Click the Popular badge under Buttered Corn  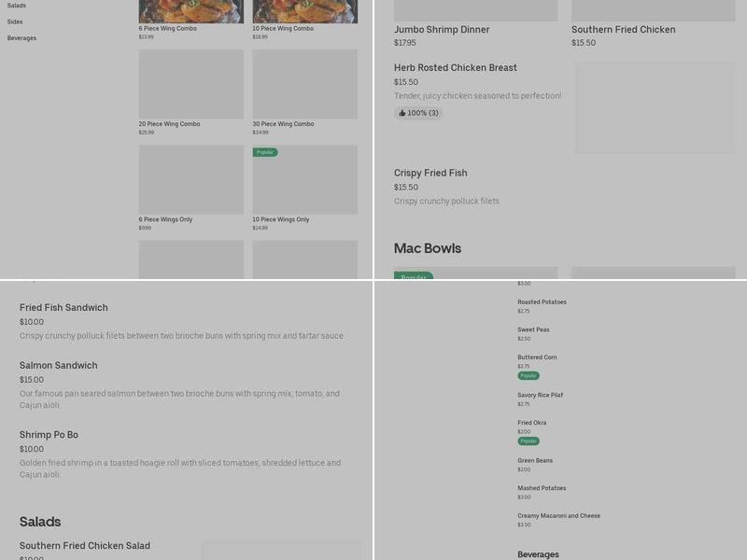click(529, 375)
